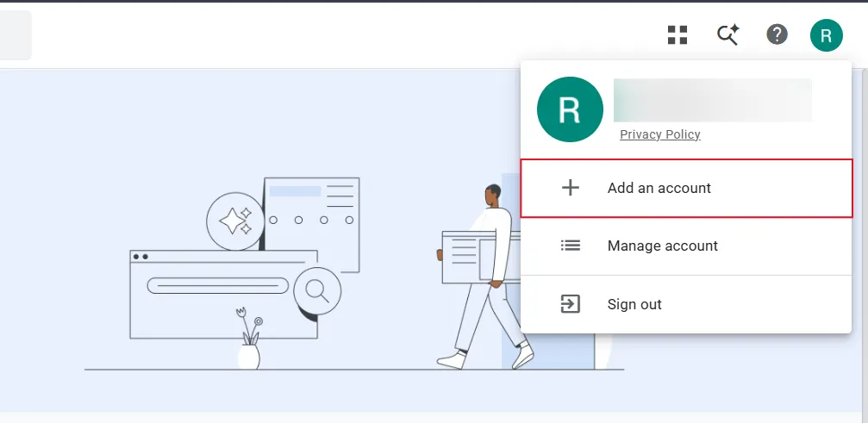
Task: Click the plus icon beside Add an account
Action: click(x=570, y=188)
